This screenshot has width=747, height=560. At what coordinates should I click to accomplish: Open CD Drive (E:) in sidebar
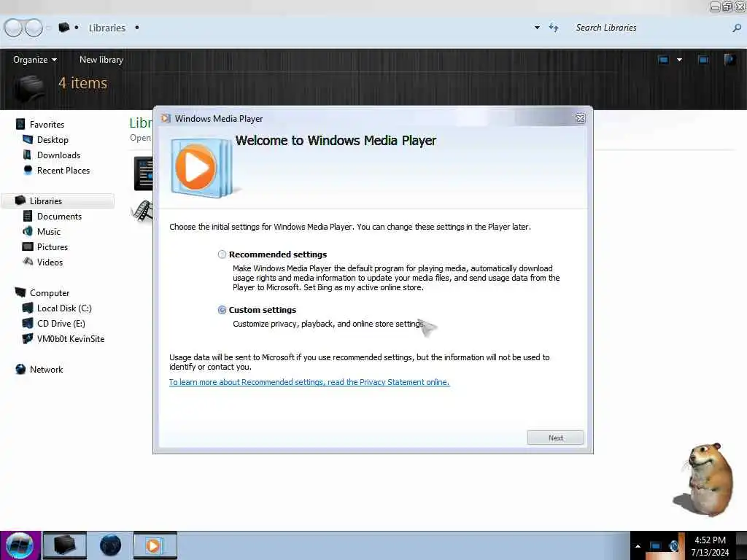tap(61, 323)
